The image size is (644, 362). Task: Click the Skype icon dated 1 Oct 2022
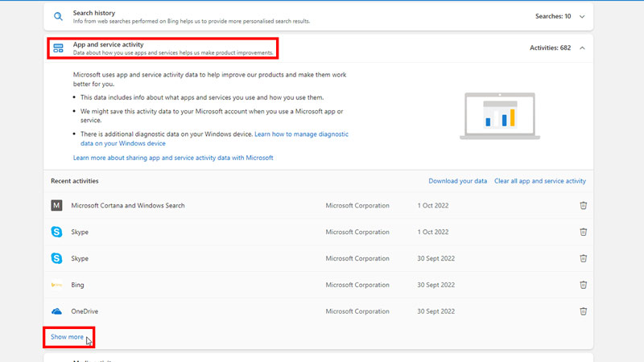pos(56,232)
